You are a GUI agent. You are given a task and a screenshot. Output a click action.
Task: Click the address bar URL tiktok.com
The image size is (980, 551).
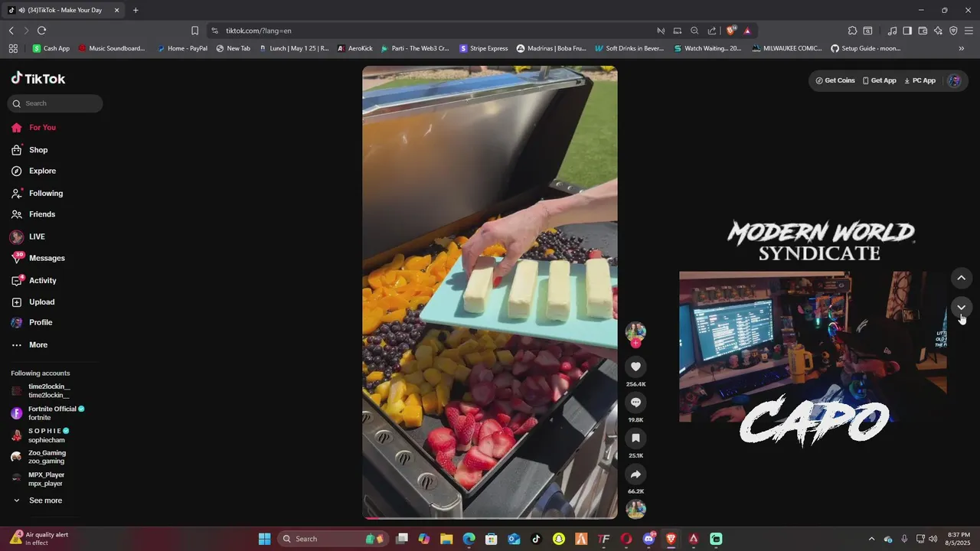tap(259, 31)
